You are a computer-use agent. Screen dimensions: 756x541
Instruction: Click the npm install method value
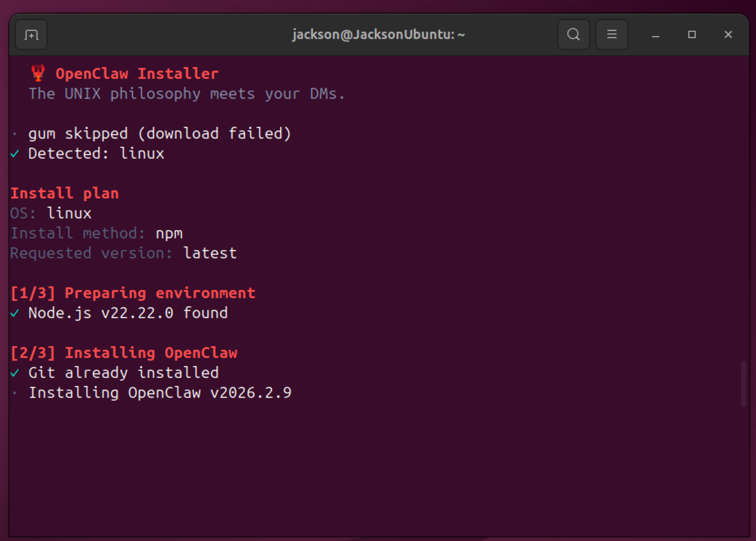pos(169,233)
